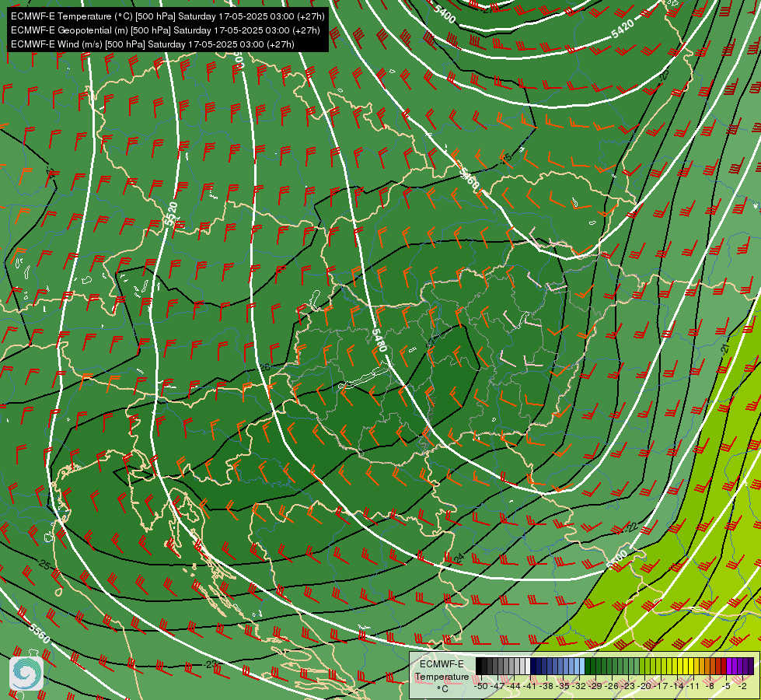
Task: Pick the white swatch in the legend bar
Action: click(528, 666)
